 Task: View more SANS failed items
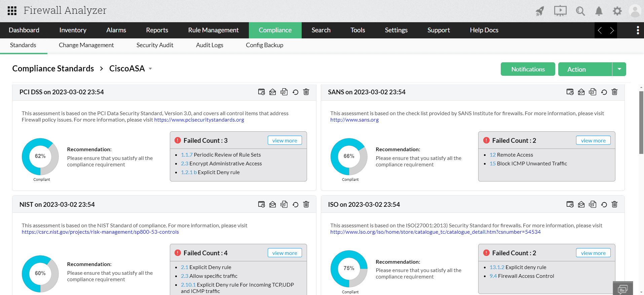593,140
